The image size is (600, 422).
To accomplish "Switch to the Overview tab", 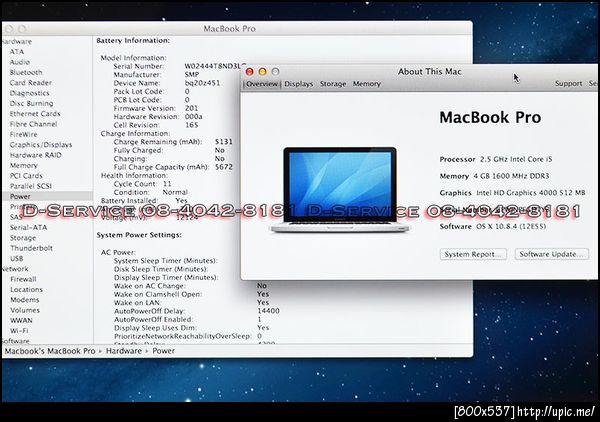I will pos(262,84).
